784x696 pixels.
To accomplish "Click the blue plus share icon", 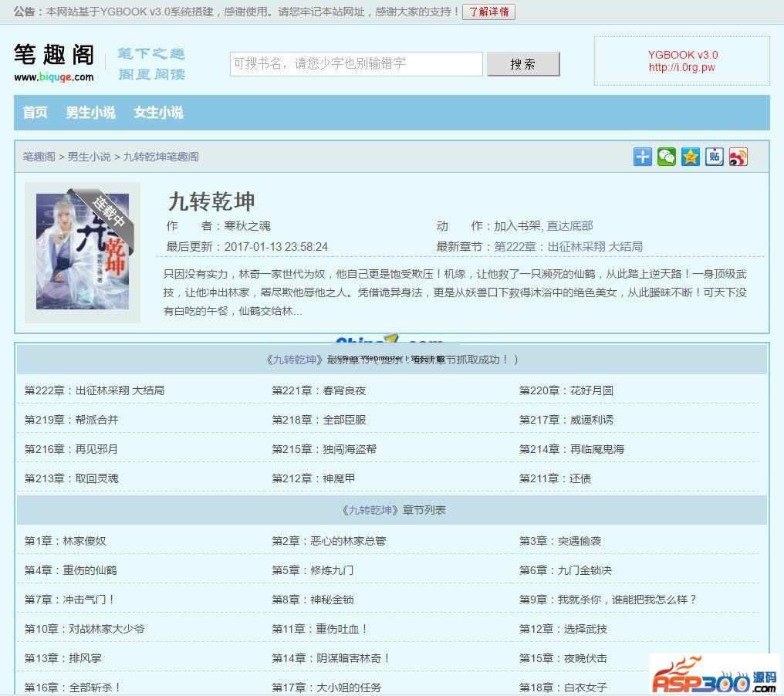I will (x=642, y=157).
